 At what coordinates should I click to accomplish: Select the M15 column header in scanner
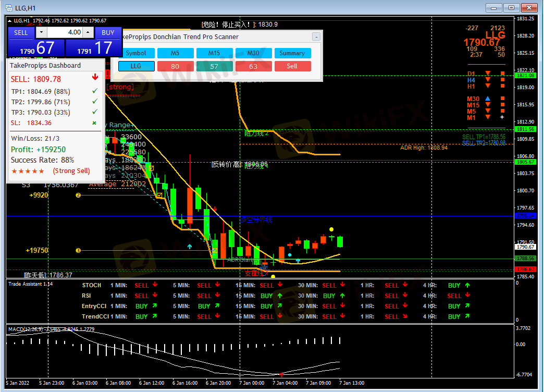coord(214,53)
